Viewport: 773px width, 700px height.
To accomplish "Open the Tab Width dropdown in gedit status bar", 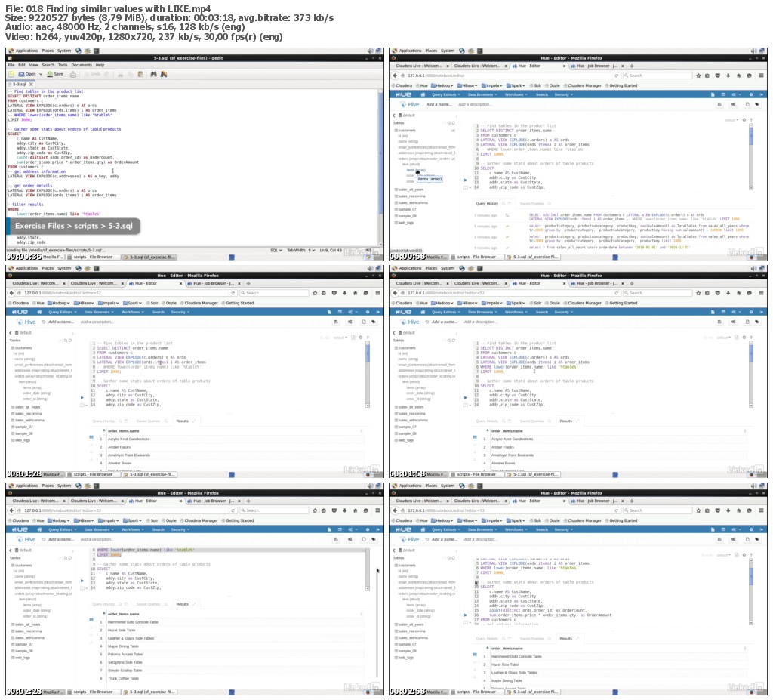I will (x=300, y=251).
